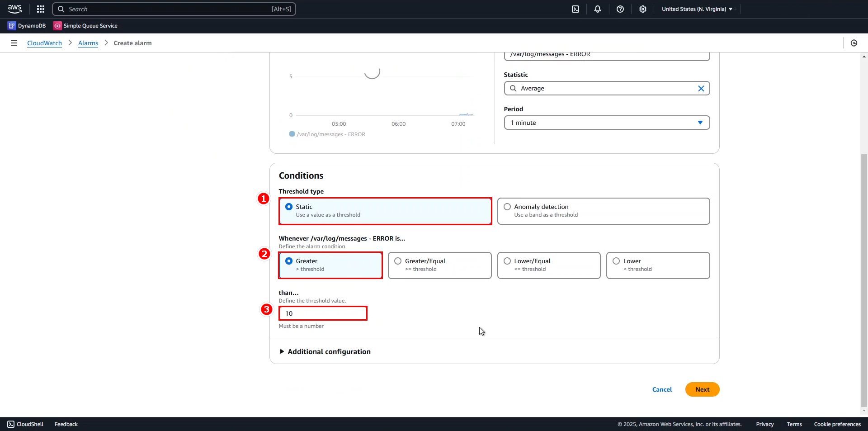Open notifications bell
868x431 pixels.
598,9
